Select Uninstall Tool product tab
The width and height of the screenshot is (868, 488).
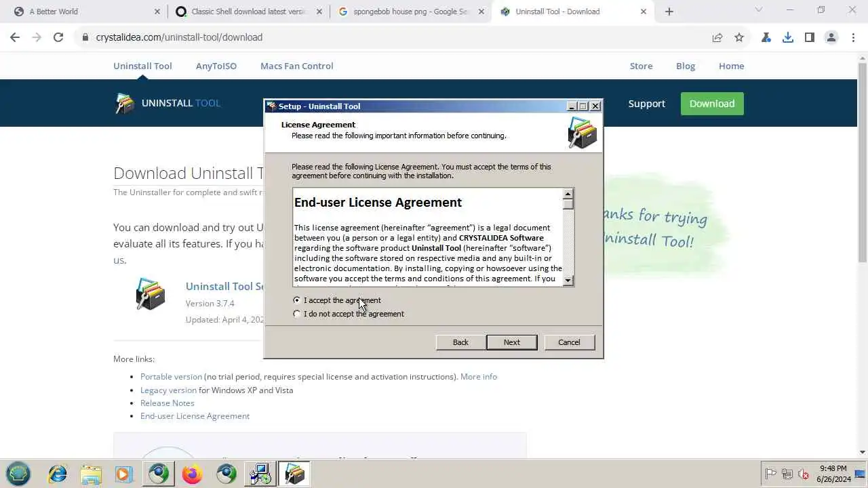pyautogui.click(x=142, y=66)
